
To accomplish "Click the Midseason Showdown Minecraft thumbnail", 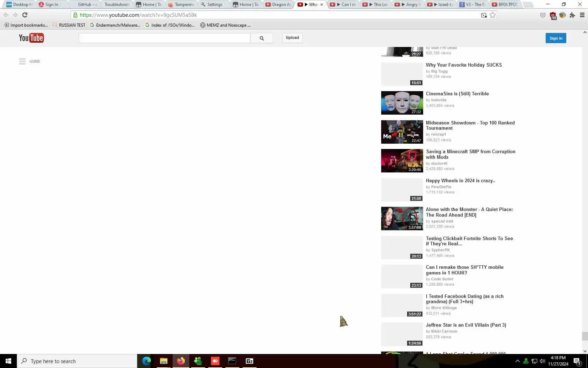I will point(402,132).
